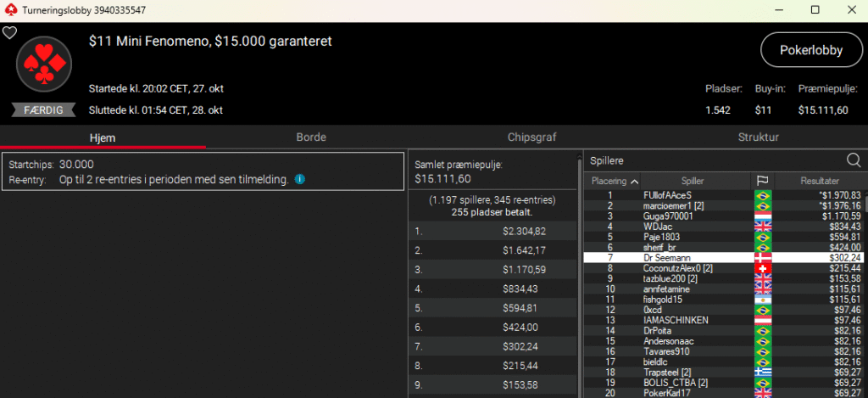Click the PokerStars icon in title bar
This screenshot has height=398, width=868.
[10, 9]
